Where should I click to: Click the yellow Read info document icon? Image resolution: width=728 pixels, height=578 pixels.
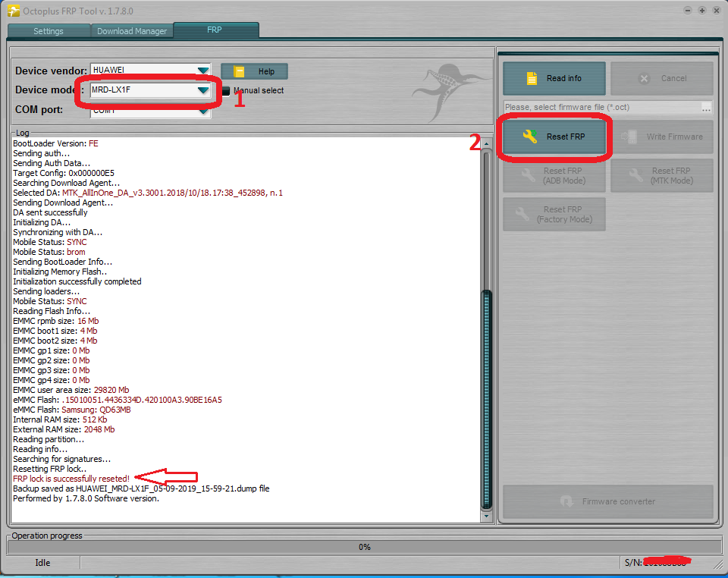[532, 78]
